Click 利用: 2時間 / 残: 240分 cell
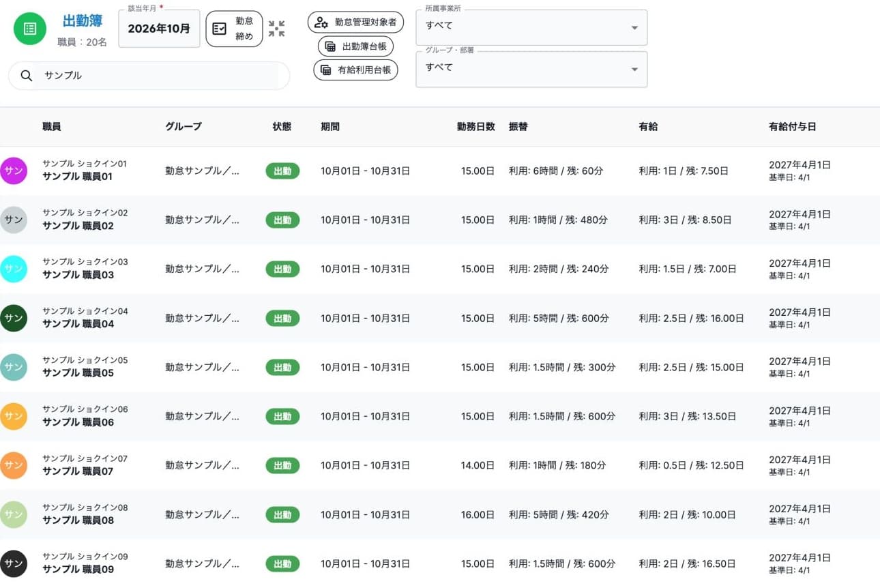Image resolution: width=880 pixels, height=588 pixels. [x=559, y=269]
